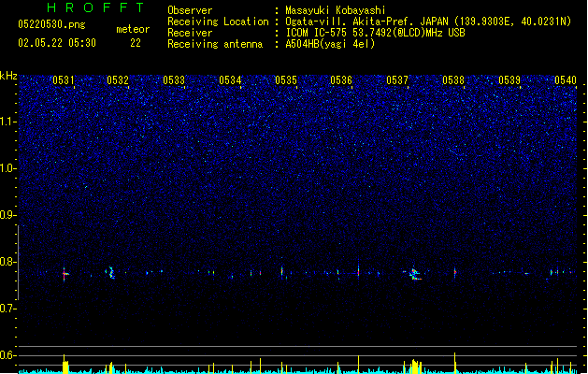Click the 0537 time marker
This screenshot has width=588, height=374.
pyautogui.click(x=397, y=80)
